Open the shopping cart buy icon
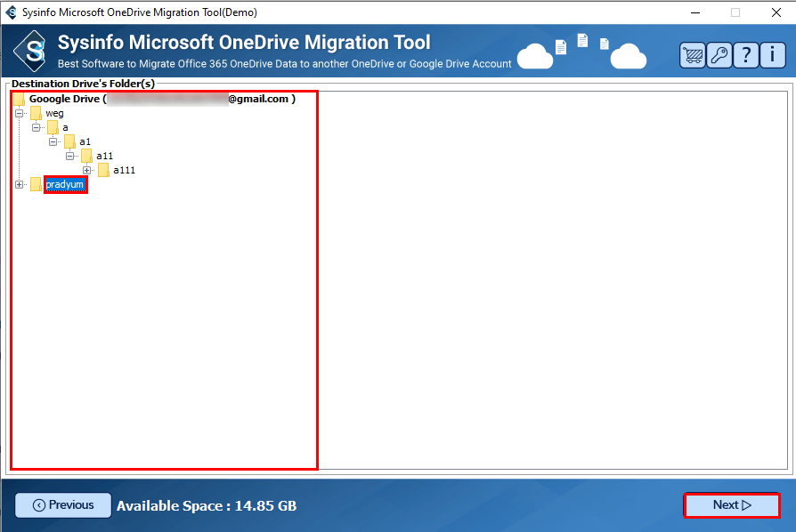The width and height of the screenshot is (796, 532). 693,55
